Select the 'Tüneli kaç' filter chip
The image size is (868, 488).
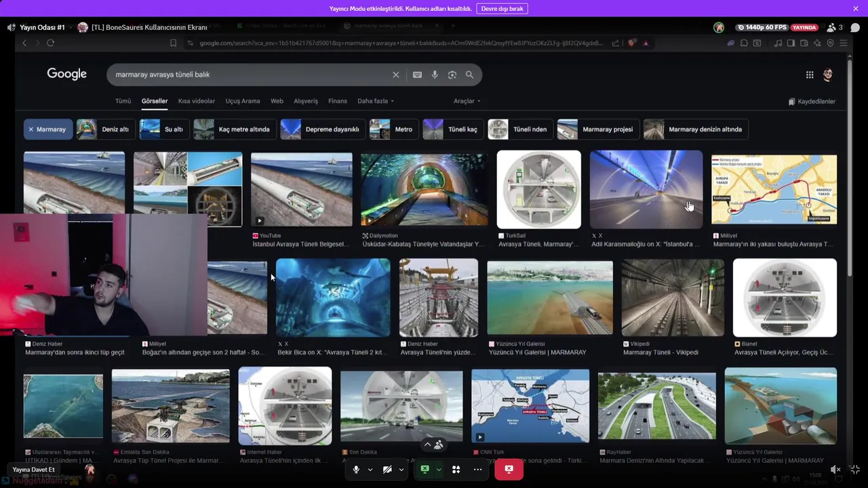[x=452, y=129]
